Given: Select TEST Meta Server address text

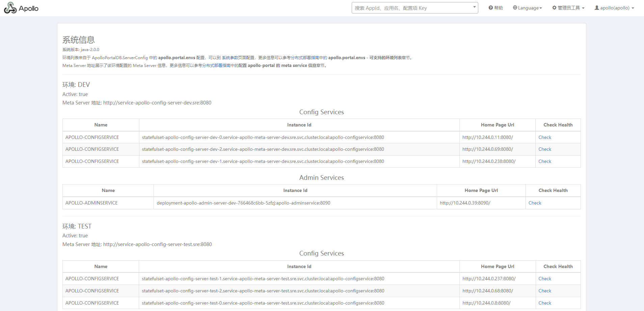Looking at the screenshot, I should (137, 244).
